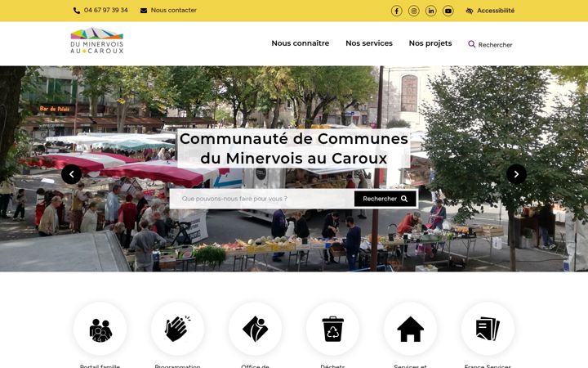
Task: Click the Office de tourisme icon
Action: click(256, 329)
